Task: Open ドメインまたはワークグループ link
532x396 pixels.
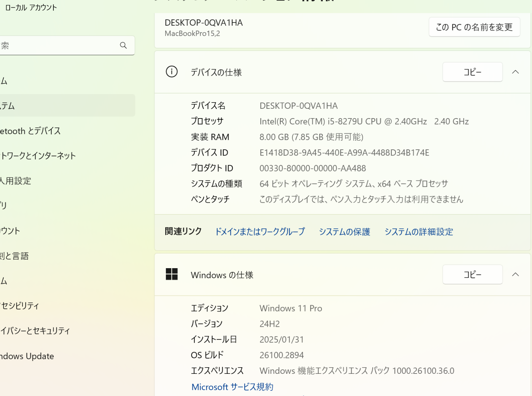Action: 260,232
